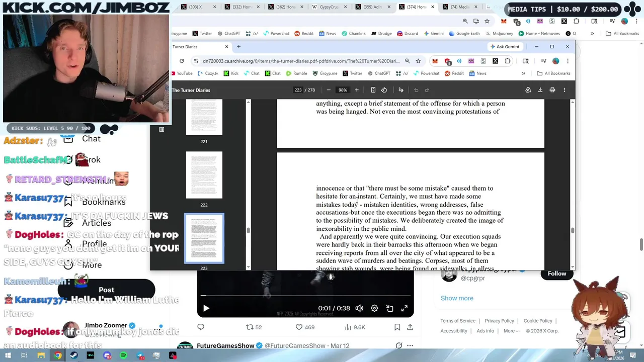This screenshot has height=362, width=644.
Task: Open X Profile in sidebar
Action: tap(86, 244)
